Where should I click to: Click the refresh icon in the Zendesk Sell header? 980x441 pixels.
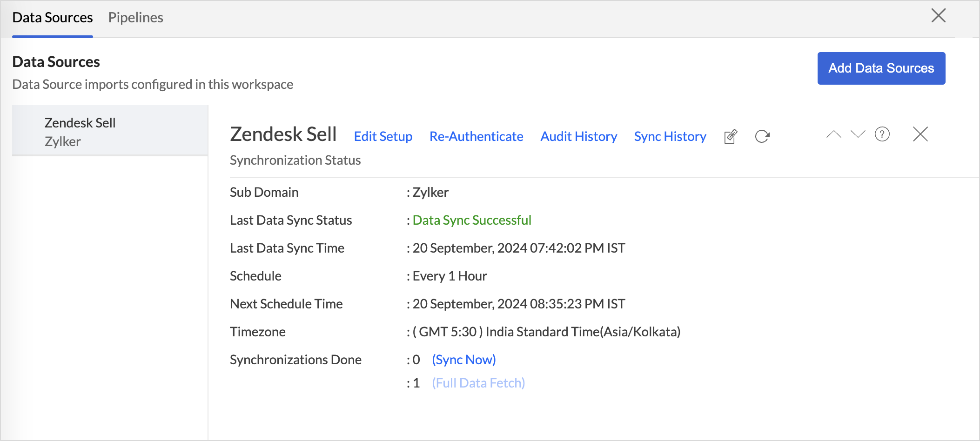(762, 136)
